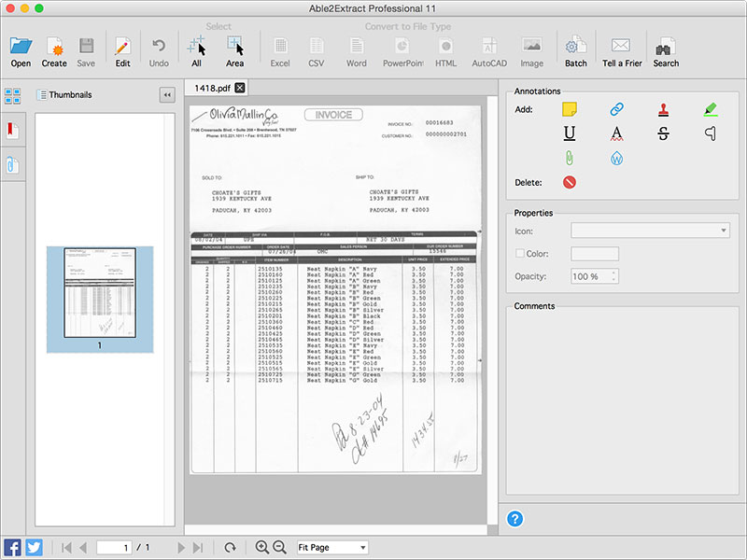Go to the next page
This screenshot has height=560, width=747.
coord(181,548)
